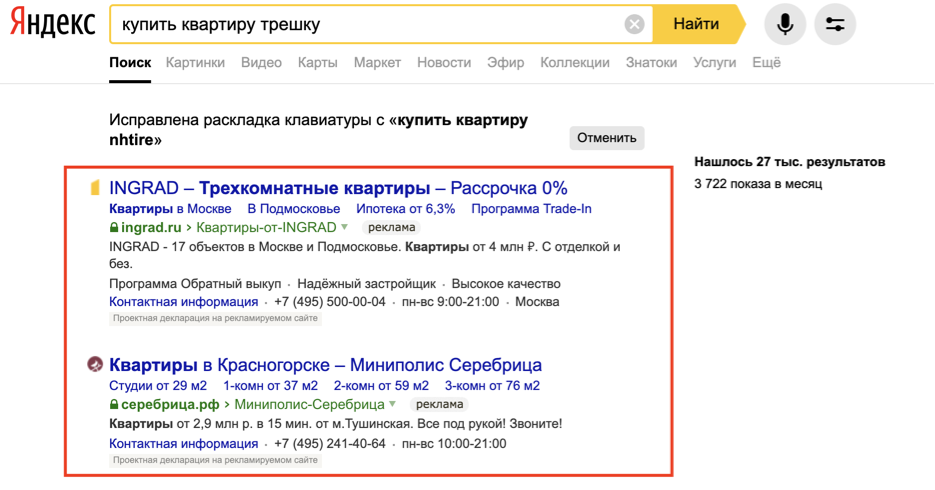Screen dimensions: 935x490
Task: Open INGRAD Контактная информация link
Action: (x=184, y=302)
